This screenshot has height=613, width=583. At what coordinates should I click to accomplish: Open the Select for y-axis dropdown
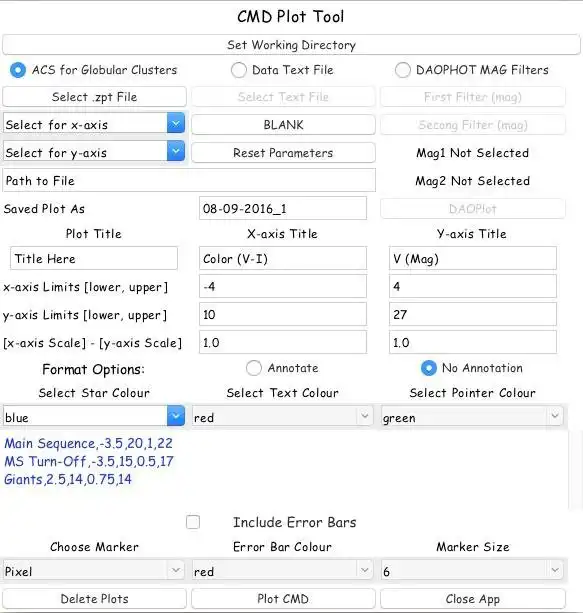(x=94, y=152)
